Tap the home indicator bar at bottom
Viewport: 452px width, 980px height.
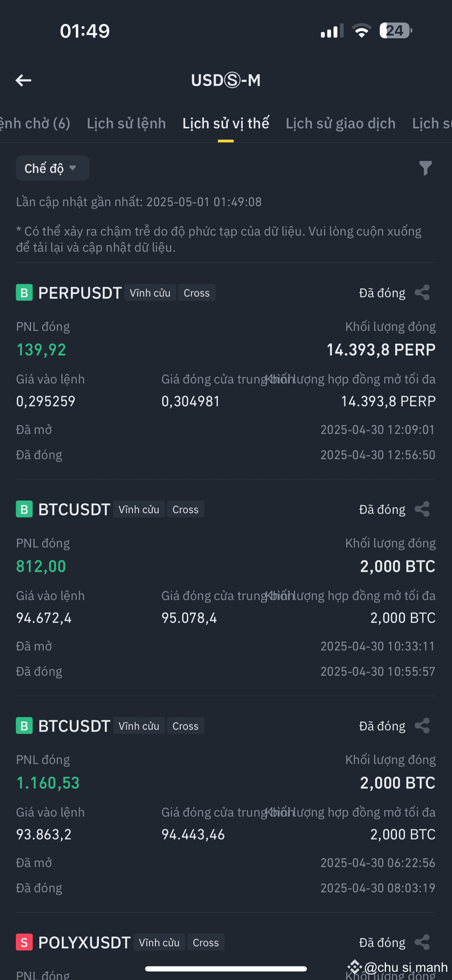pos(226,969)
